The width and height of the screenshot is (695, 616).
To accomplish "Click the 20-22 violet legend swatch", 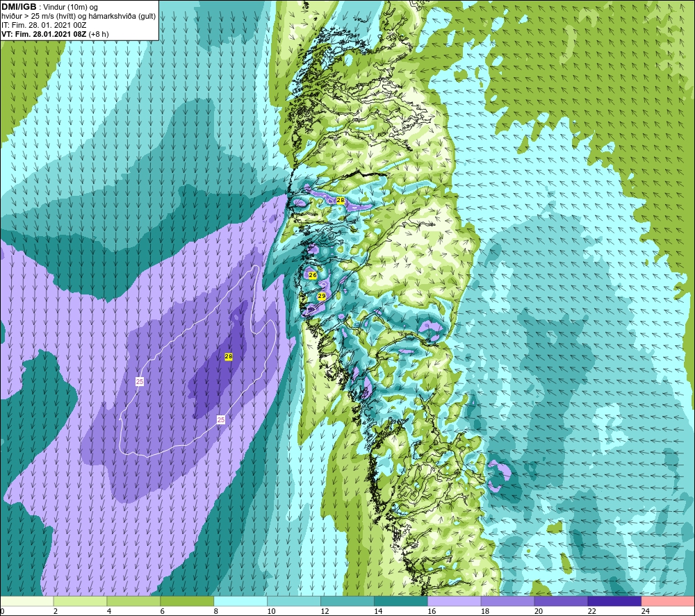I will click(x=561, y=601).
